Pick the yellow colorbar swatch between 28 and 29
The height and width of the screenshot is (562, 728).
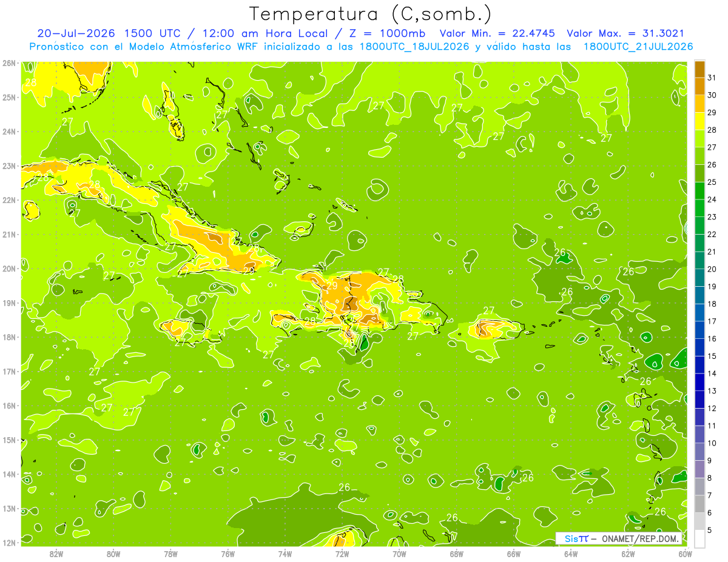(x=699, y=121)
